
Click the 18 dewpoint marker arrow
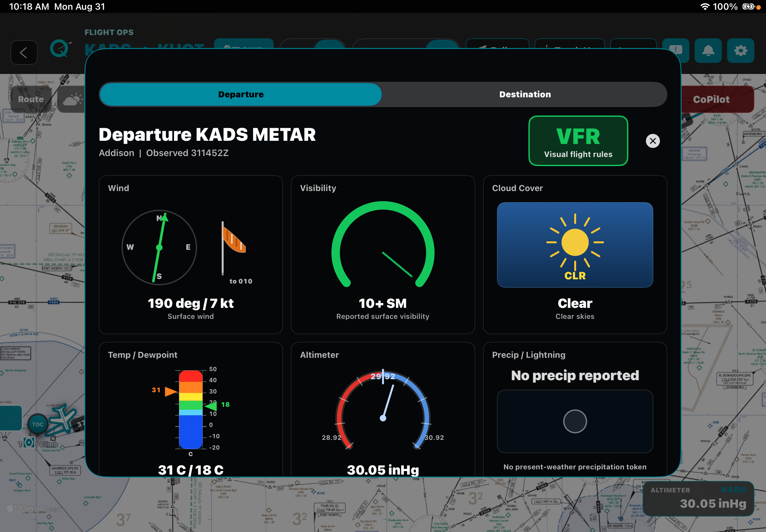pos(210,406)
